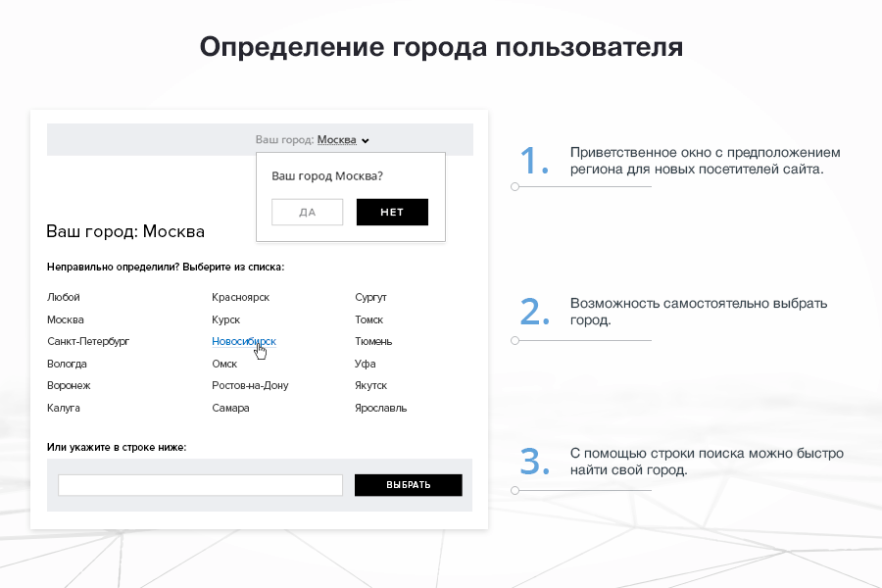882x588 pixels.
Task: Expand the chevron next to Москва
Action: pos(367,139)
